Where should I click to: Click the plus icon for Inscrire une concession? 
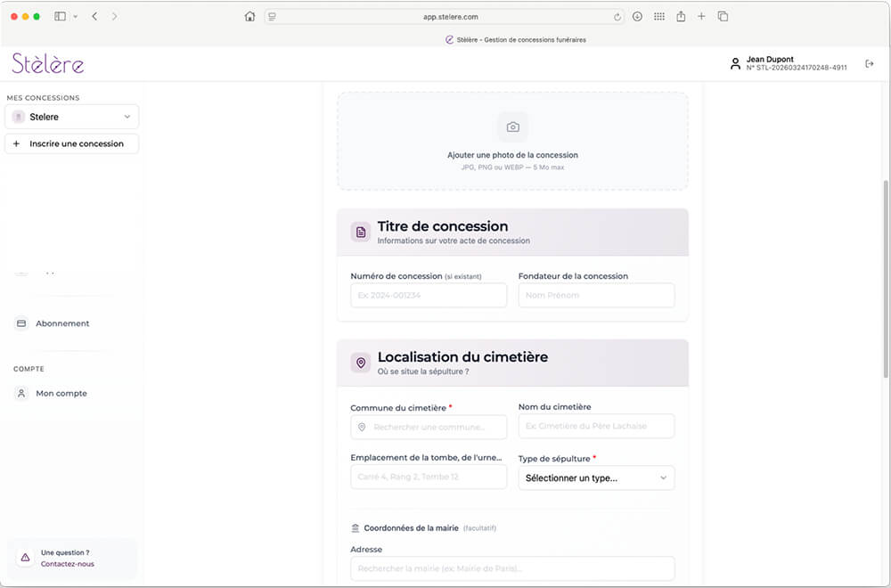click(16, 143)
